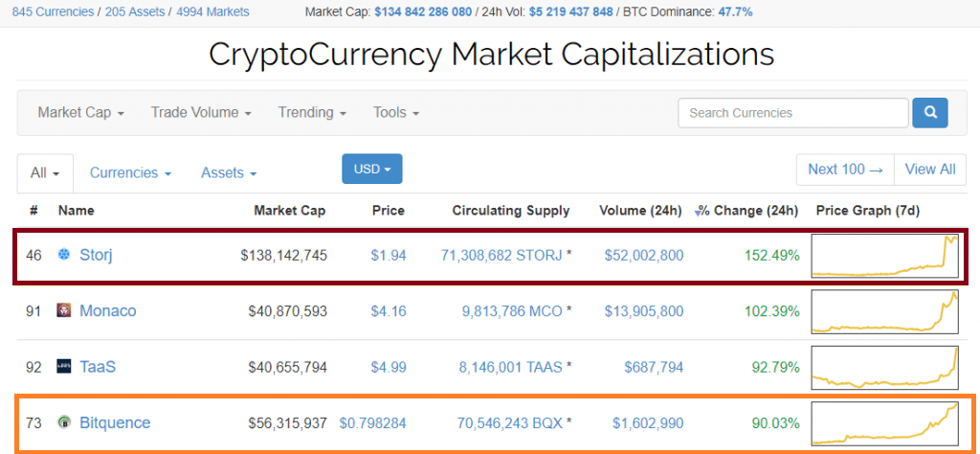Sort by % Change (24h) column

746,211
